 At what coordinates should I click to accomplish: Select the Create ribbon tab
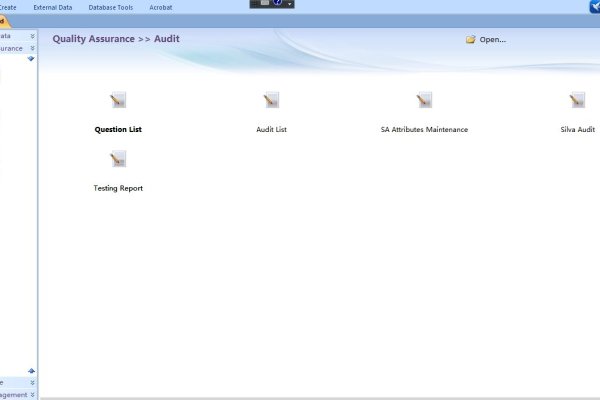8,7
